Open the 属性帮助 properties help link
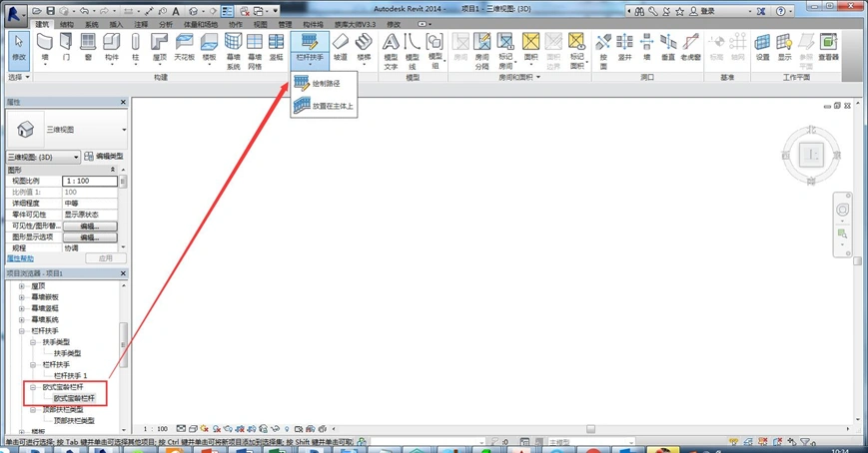This screenshot has width=868, height=453. pos(20,258)
